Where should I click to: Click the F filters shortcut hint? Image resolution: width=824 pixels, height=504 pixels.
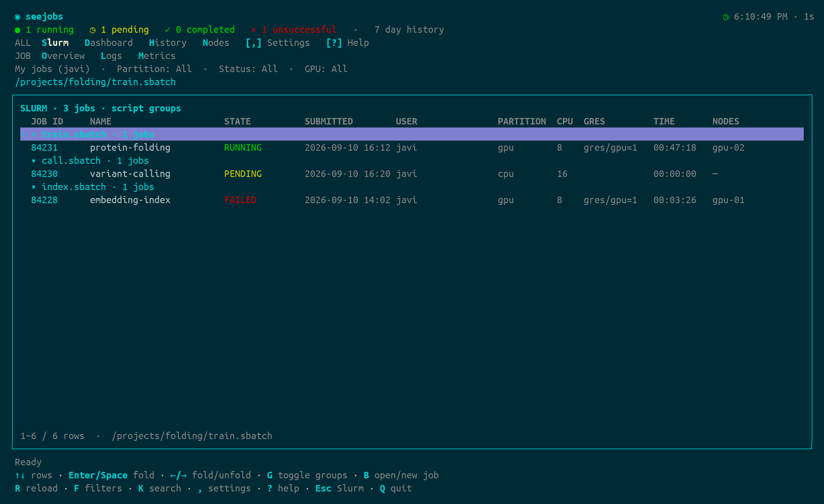point(98,488)
